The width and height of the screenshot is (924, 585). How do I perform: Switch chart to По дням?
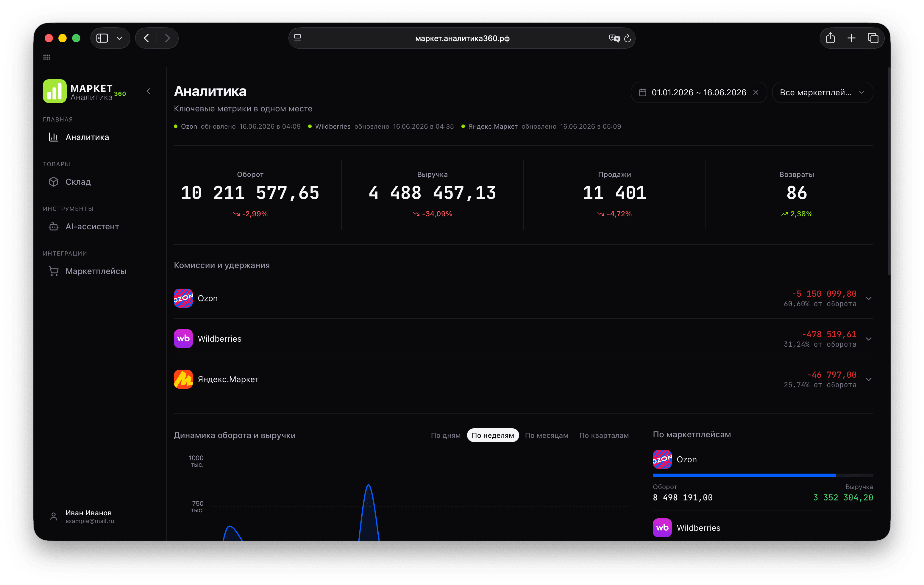pos(446,435)
